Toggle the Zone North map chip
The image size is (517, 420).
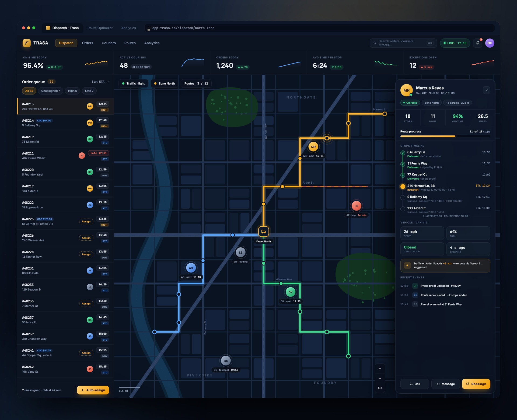[164, 83]
